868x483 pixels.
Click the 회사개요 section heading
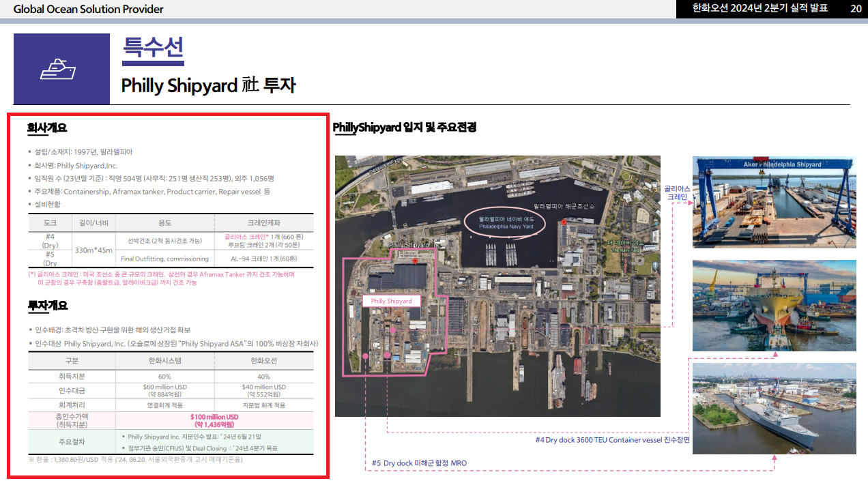(47, 128)
